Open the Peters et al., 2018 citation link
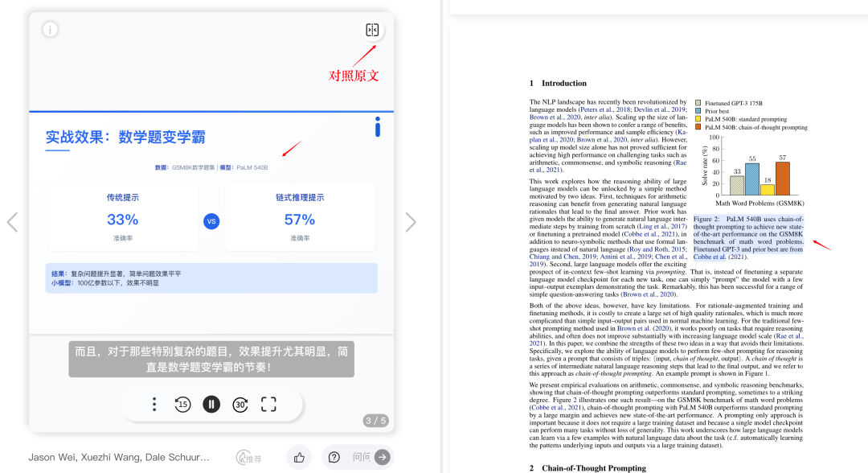Screen dimensions: 868x473 [x=605, y=109]
